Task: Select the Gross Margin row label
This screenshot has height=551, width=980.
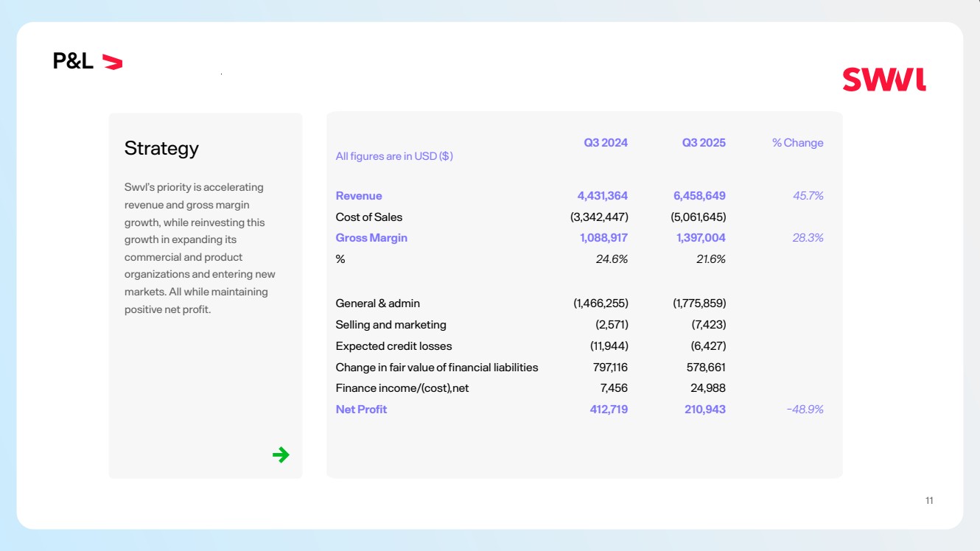Action: [x=371, y=238]
